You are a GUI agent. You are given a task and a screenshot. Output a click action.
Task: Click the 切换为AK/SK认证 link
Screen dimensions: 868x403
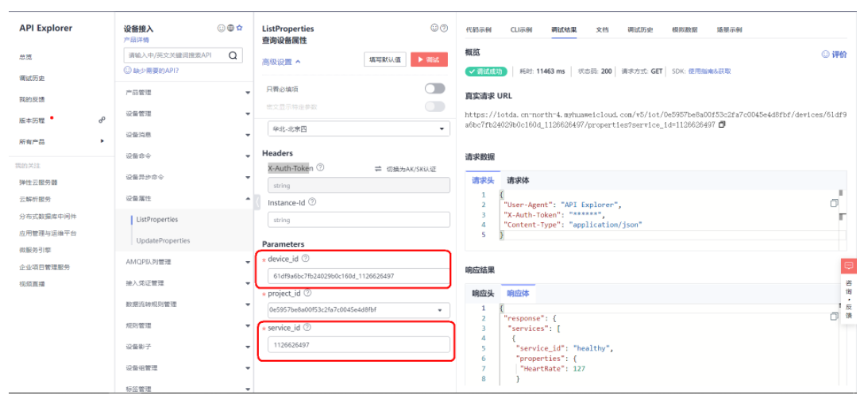[411, 169]
